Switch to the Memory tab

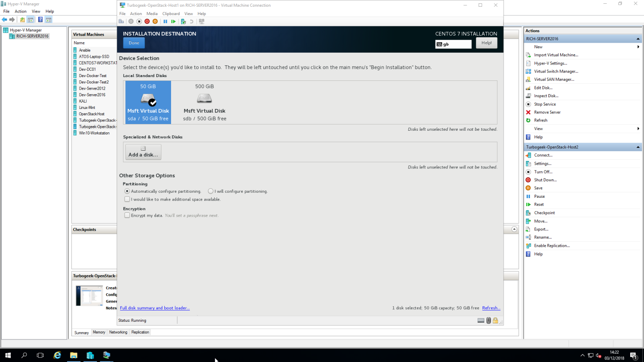tap(99, 332)
